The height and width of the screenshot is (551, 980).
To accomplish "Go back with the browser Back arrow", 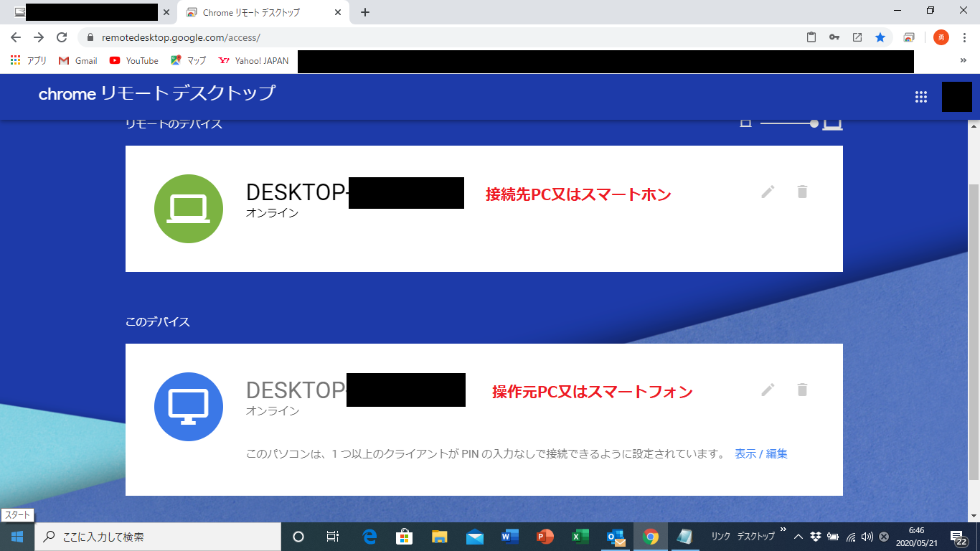I will point(16,37).
